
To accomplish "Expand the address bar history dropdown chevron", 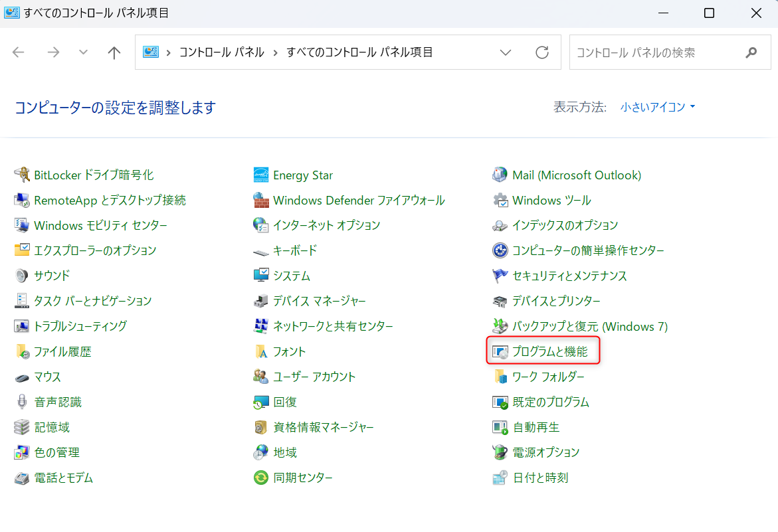I will click(x=505, y=52).
